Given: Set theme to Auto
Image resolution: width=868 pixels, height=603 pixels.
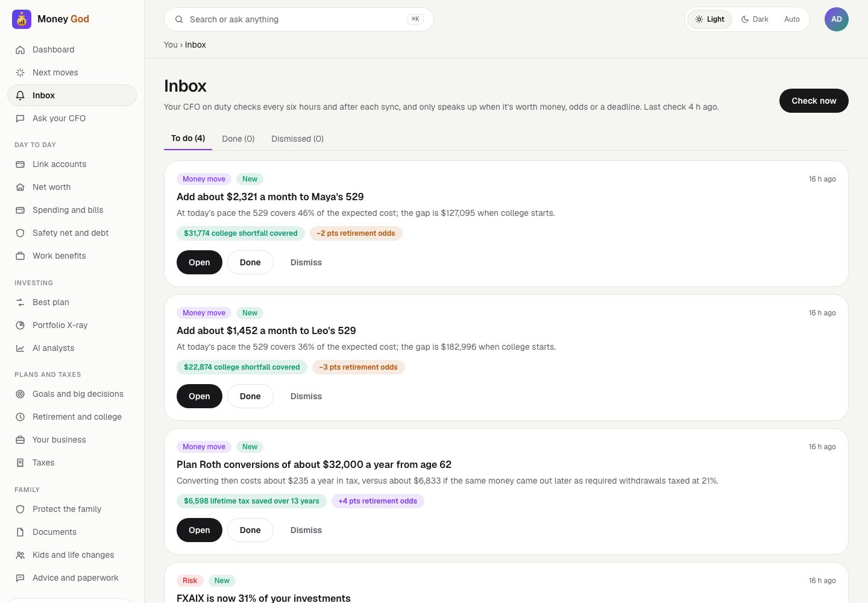Looking at the screenshot, I should pos(791,19).
